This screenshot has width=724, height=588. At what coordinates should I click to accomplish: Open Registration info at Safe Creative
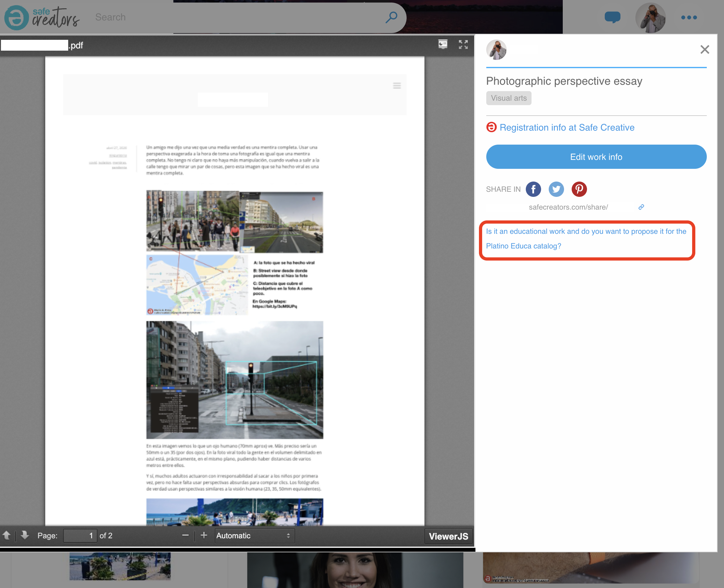point(567,127)
